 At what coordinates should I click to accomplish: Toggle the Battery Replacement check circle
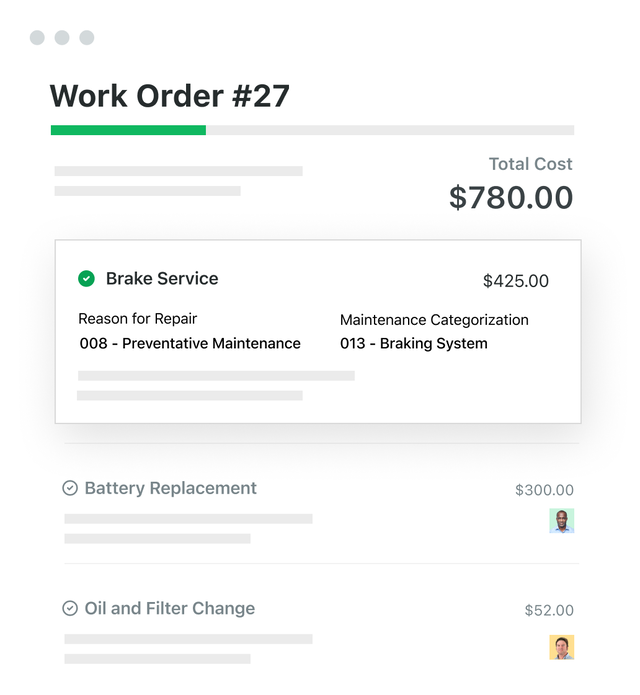click(x=70, y=489)
